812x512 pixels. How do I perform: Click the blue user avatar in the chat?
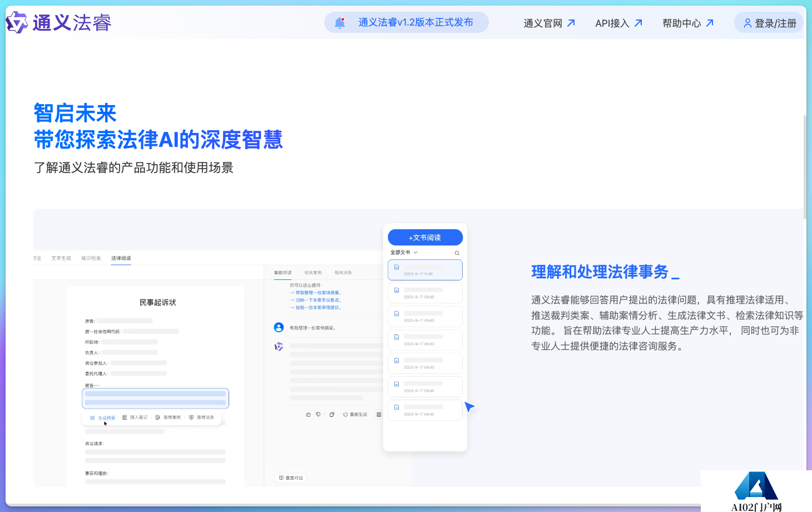pyautogui.click(x=279, y=327)
